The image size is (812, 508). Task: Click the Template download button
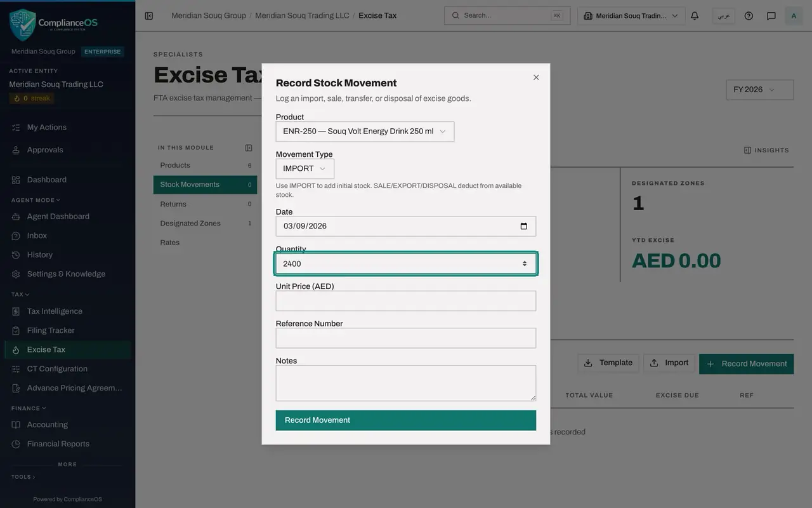[608, 363]
